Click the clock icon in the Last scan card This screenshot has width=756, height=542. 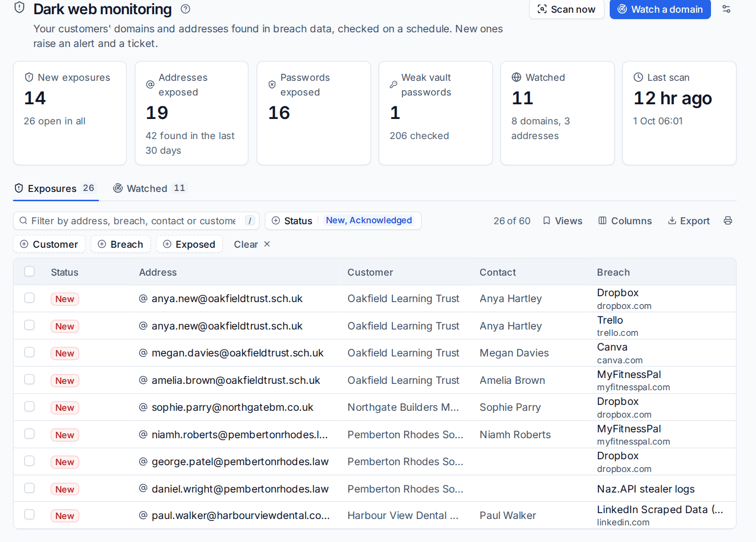638,77
